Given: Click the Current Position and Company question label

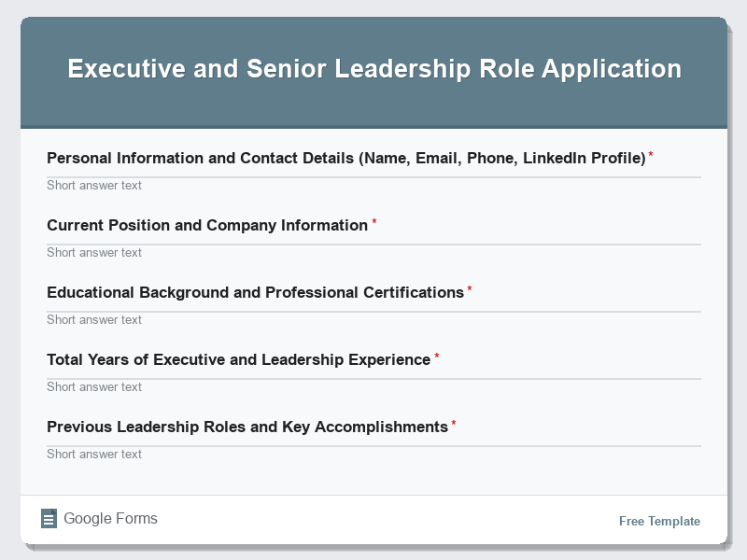Looking at the screenshot, I should [x=207, y=224].
